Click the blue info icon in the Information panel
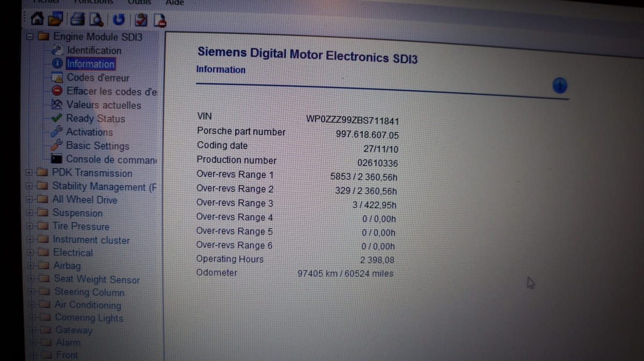The width and height of the screenshot is (644, 361). (559, 85)
